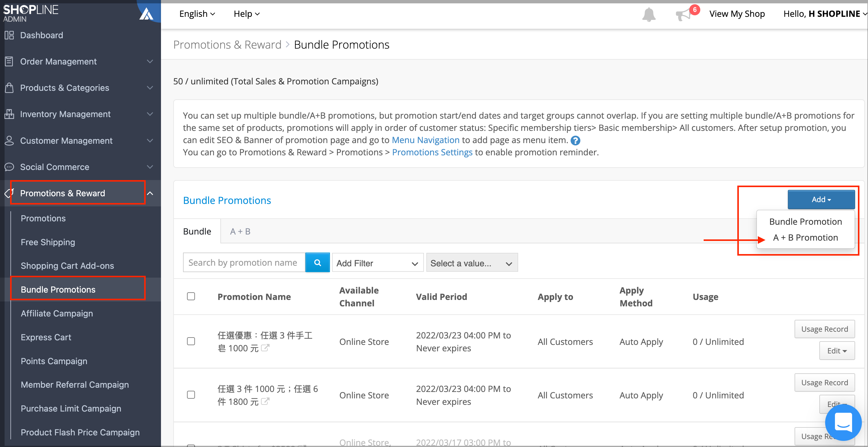This screenshot has width=868, height=447.
Task: Open Points Campaign submenu item
Action: pyautogui.click(x=54, y=361)
